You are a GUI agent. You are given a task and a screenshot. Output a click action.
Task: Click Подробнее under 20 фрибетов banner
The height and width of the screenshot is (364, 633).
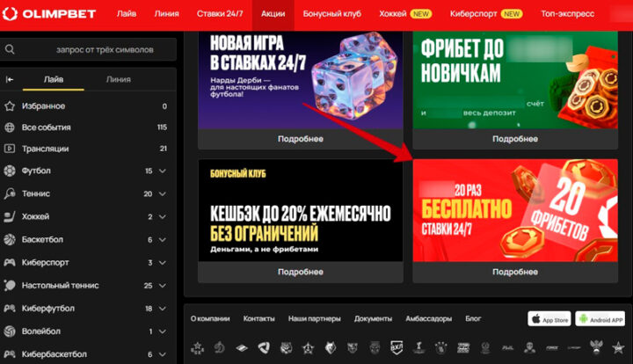point(515,272)
